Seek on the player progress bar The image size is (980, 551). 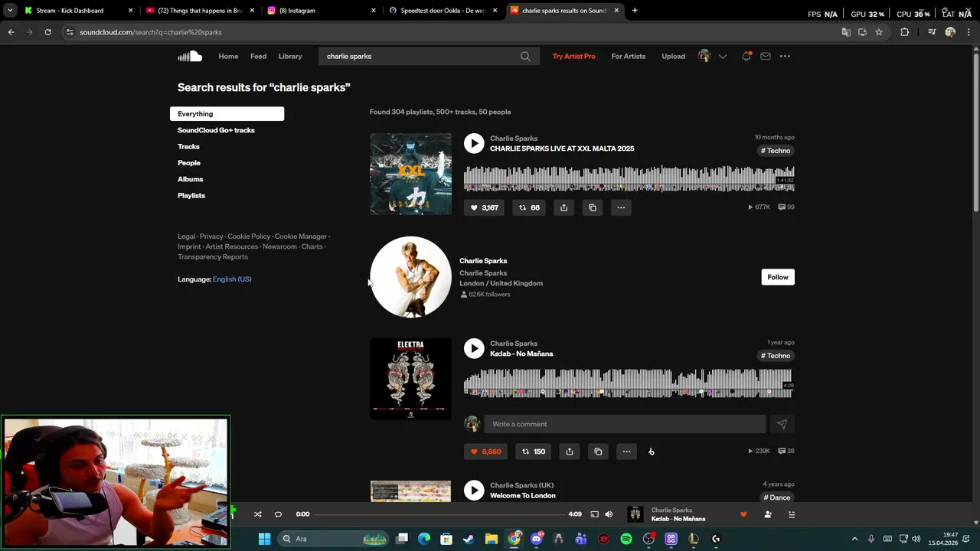(439, 514)
